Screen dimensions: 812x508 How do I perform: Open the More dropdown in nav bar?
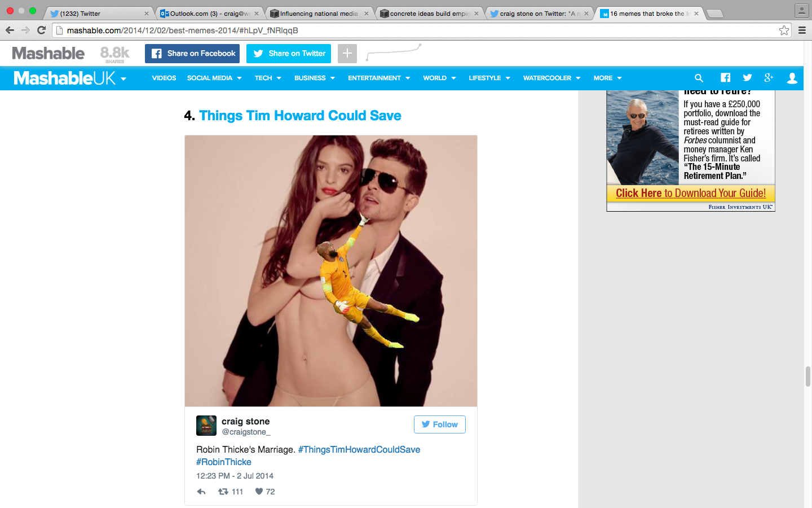point(607,78)
